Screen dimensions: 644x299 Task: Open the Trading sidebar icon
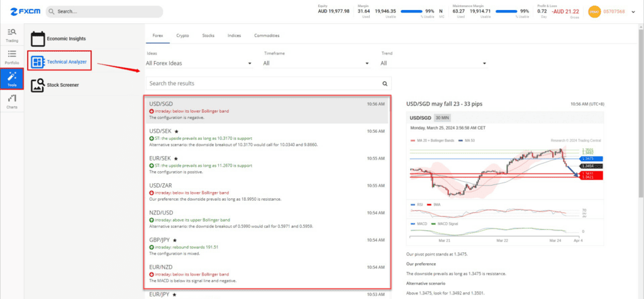coord(12,35)
